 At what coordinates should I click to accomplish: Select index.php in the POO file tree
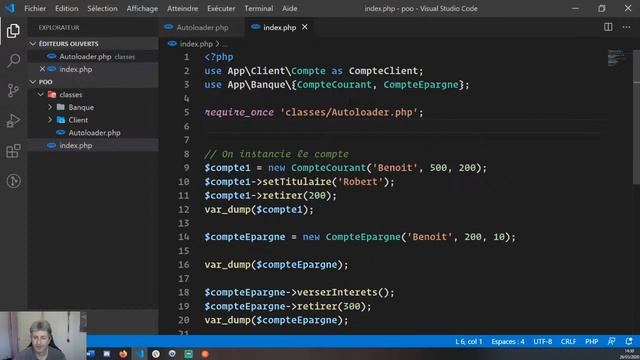[93, 145]
